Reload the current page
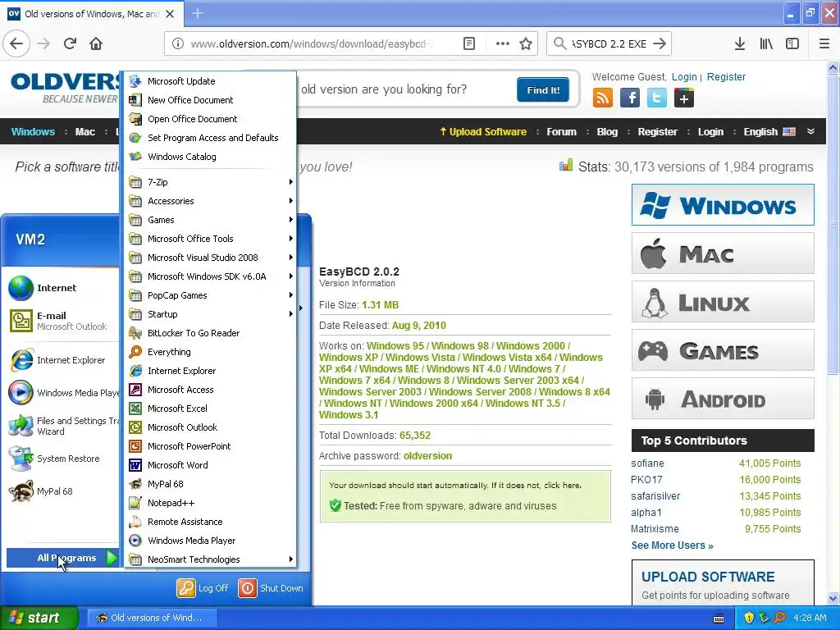The width and height of the screenshot is (840, 630). click(x=70, y=43)
